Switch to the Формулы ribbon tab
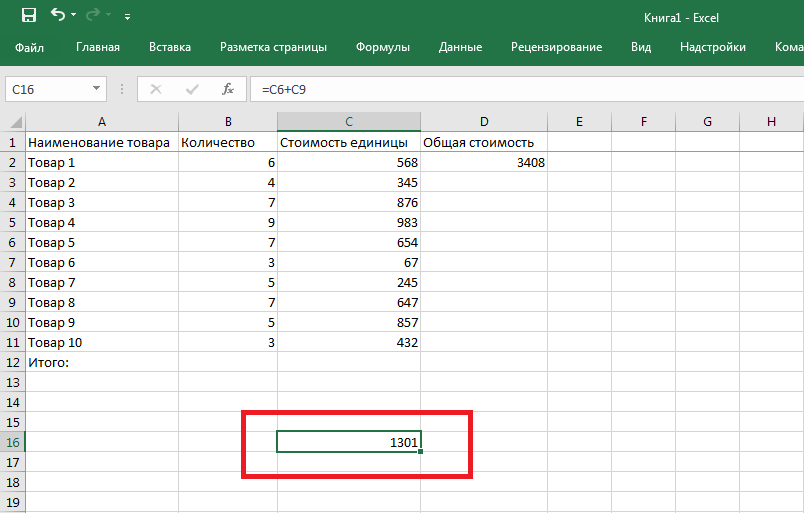 pos(383,47)
